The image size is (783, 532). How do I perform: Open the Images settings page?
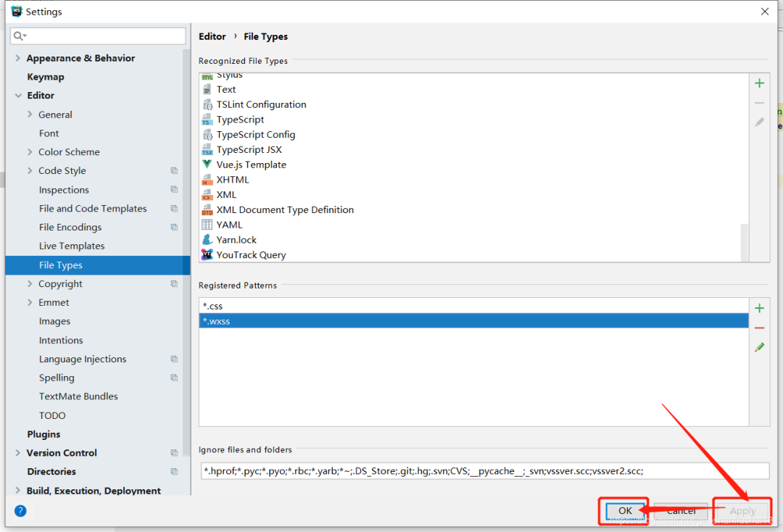tap(54, 321)
